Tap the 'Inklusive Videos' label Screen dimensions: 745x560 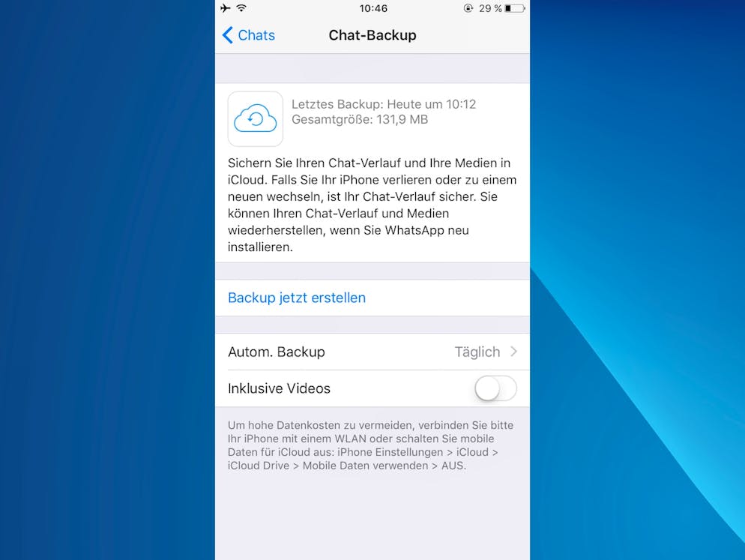[x=279, y=388]
